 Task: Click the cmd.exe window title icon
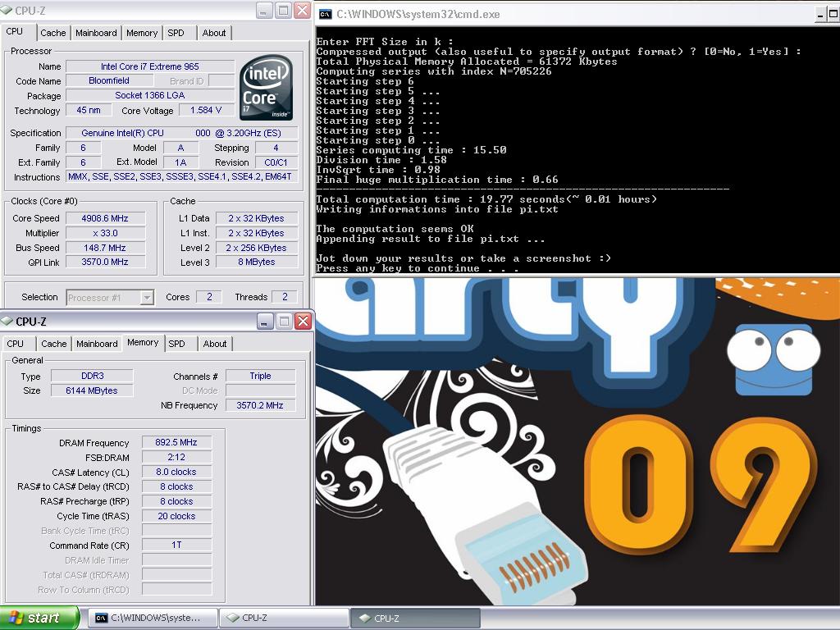tap(325, 15)
